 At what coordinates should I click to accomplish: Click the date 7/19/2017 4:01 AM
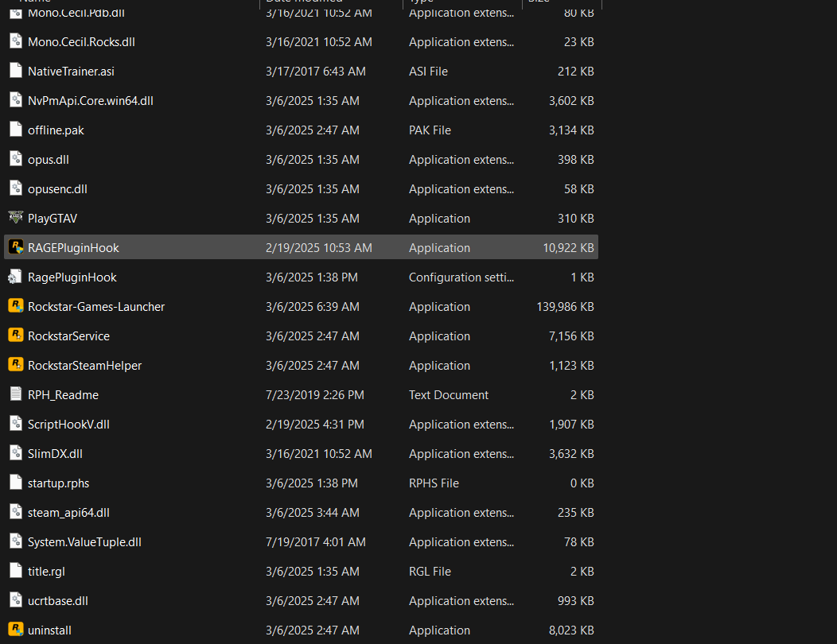click(316, 542)
